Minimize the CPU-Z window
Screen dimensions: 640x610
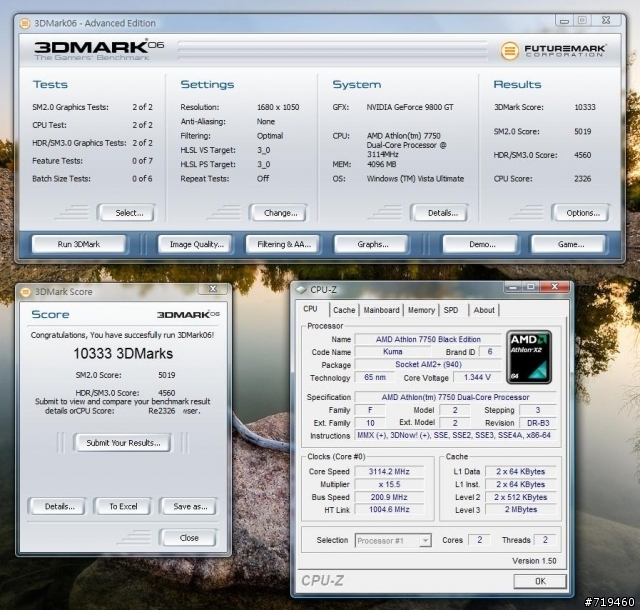coord(513,287)
